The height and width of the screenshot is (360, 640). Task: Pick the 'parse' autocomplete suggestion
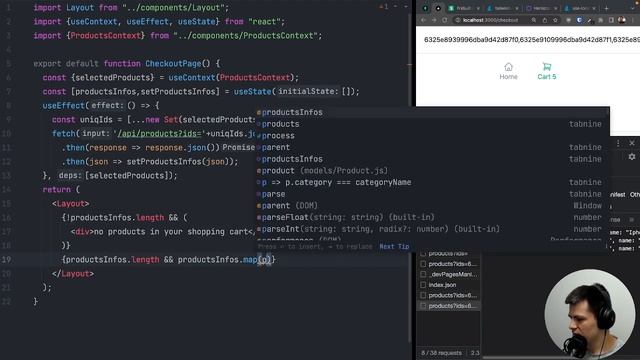click(433, 194)
